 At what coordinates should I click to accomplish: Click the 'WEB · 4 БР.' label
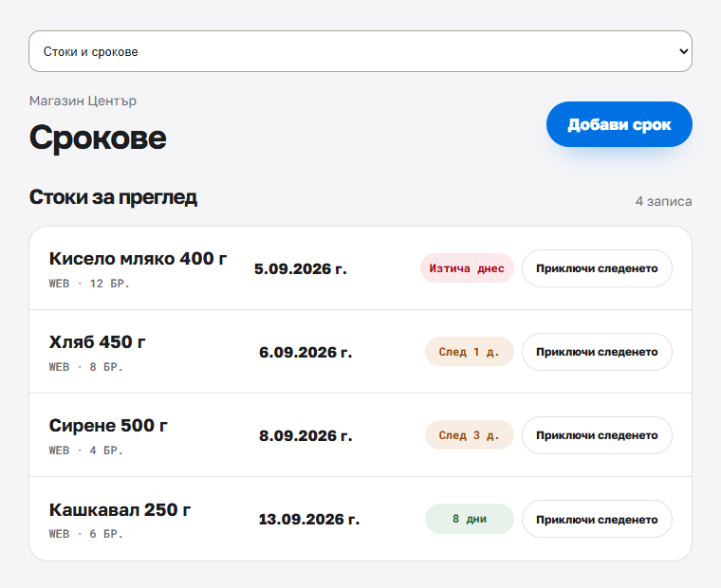pos(86,450)
